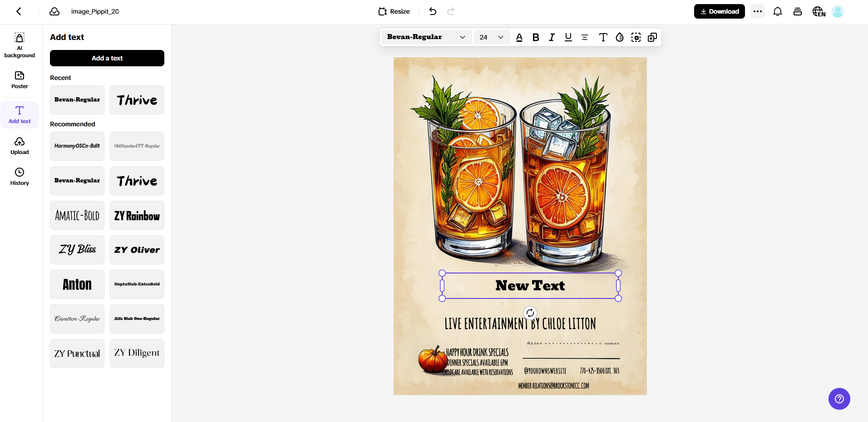868x422 pixels.
Task: Open the AI background tool
Action: click(19, 45)
